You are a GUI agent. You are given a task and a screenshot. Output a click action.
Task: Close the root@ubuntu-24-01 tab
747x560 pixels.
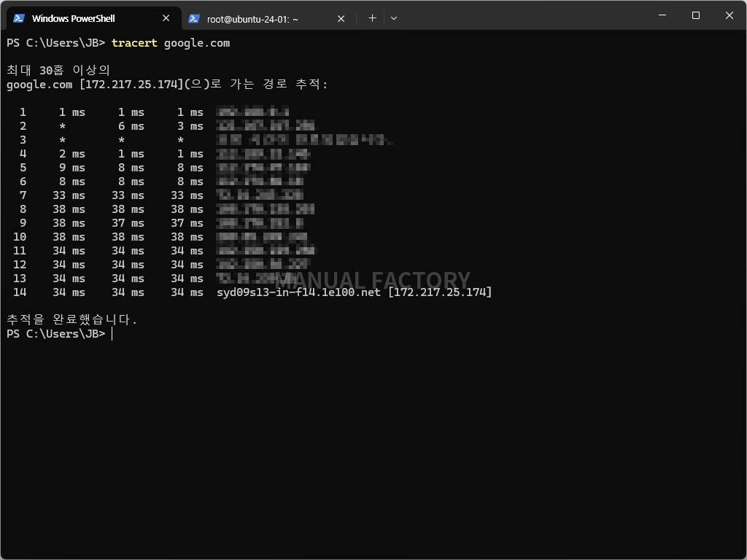click(x=341, y=18)
